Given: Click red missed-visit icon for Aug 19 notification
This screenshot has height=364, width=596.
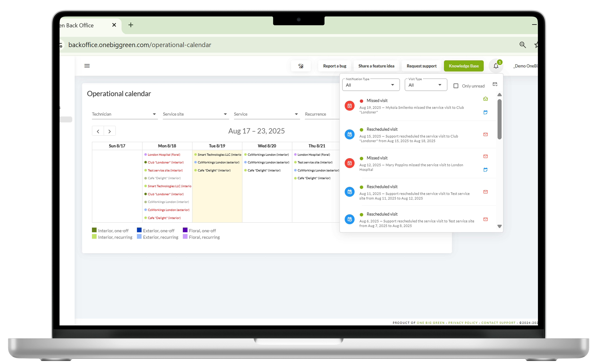Looking at the screenshot, I should pyautogui.click(x=349, y=106).
